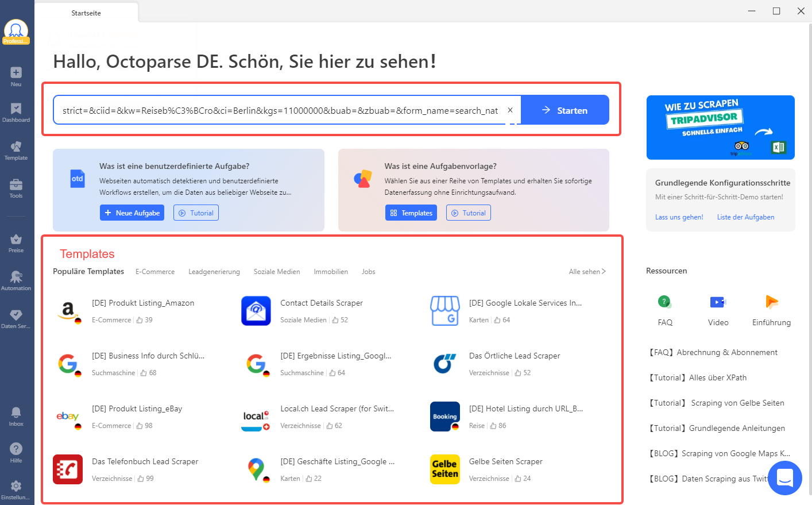
Task: Open the FAQ resource icon
Action: (x=665, y=302)
